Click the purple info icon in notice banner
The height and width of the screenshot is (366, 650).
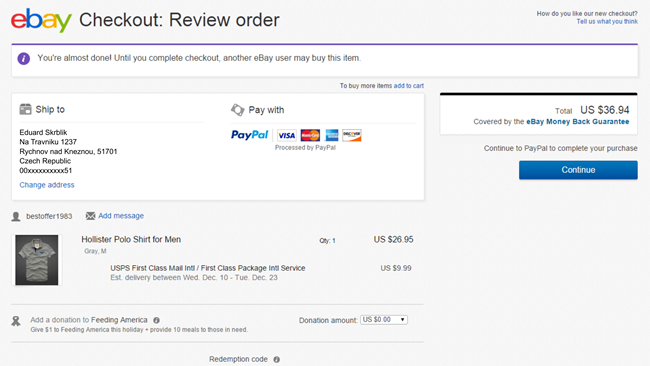click(24, 58)
